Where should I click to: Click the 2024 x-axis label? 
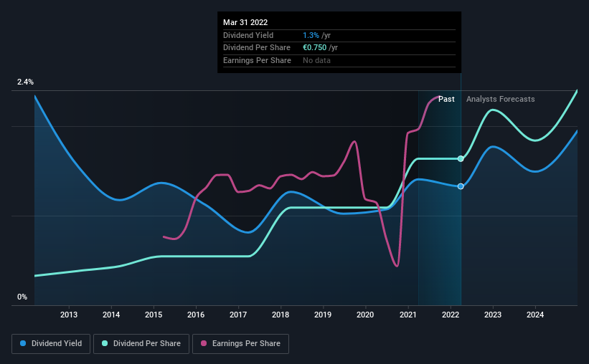(535, 315)
